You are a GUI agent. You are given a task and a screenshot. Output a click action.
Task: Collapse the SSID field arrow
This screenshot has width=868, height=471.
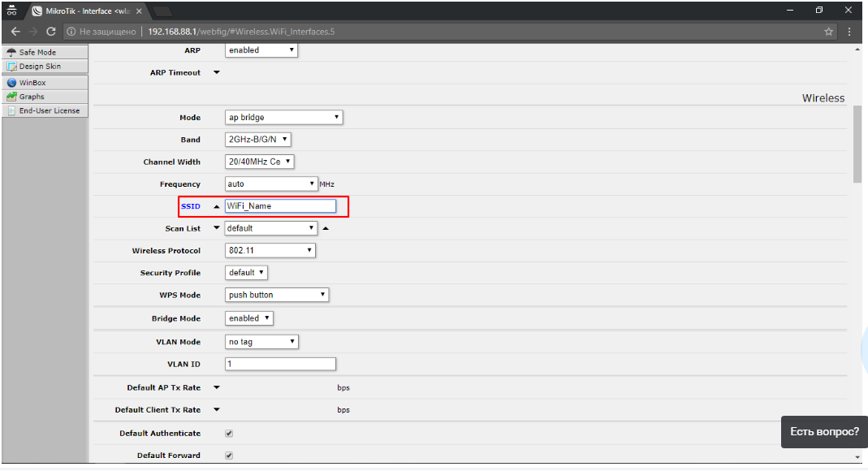click(x=217, y=206)
